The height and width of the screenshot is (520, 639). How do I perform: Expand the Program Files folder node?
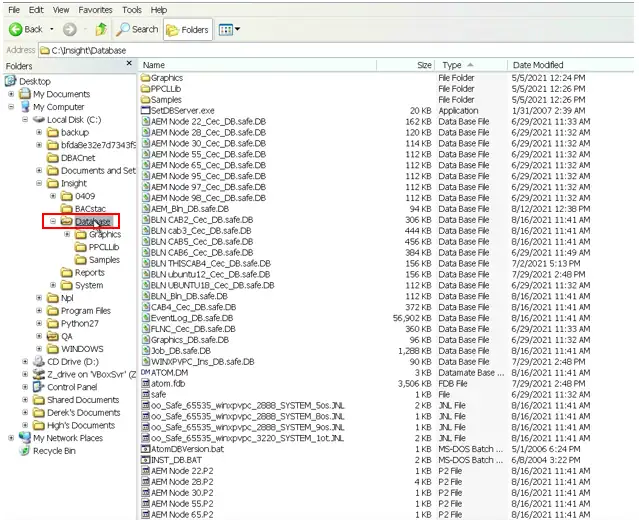tap(39, 311)
